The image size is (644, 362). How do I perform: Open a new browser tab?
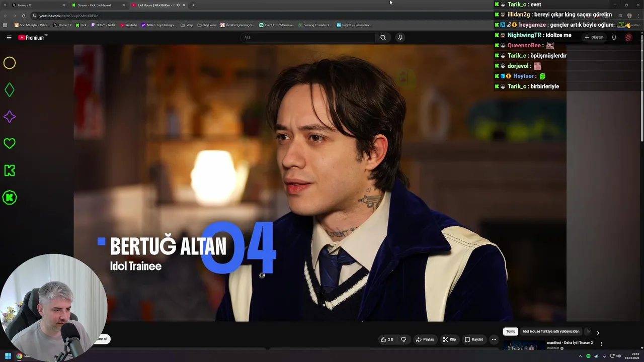[193, 5]
